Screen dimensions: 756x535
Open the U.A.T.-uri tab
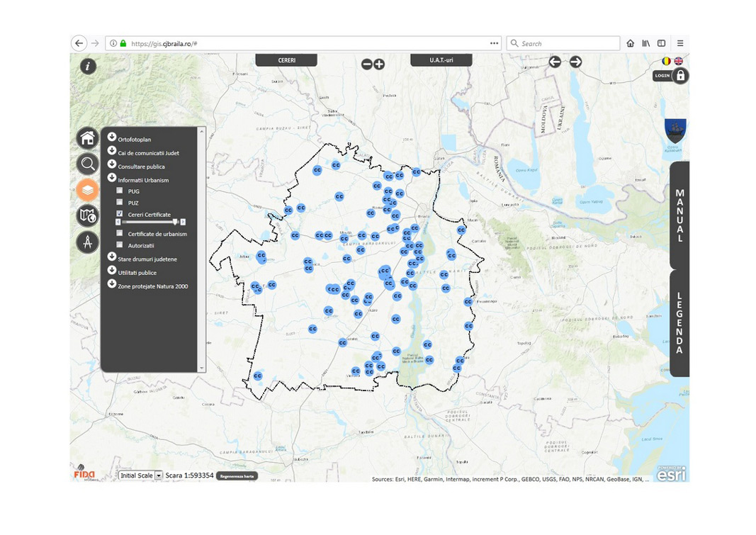click(x=441, y=60)
